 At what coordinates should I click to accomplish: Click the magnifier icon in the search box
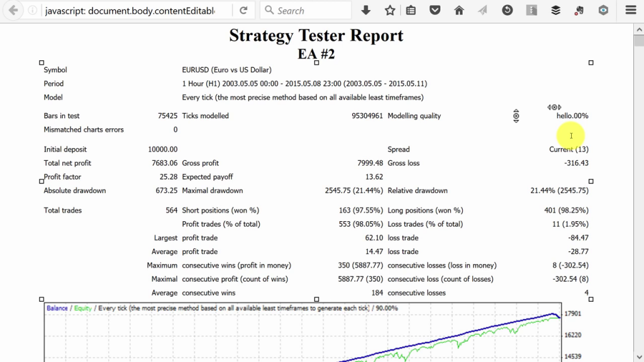(x=269, y=10)
